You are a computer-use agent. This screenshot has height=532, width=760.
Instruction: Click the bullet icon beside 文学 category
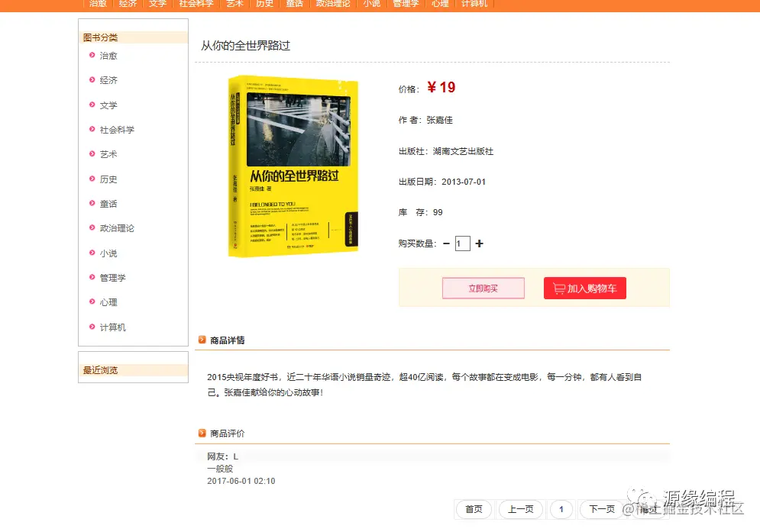92,105
